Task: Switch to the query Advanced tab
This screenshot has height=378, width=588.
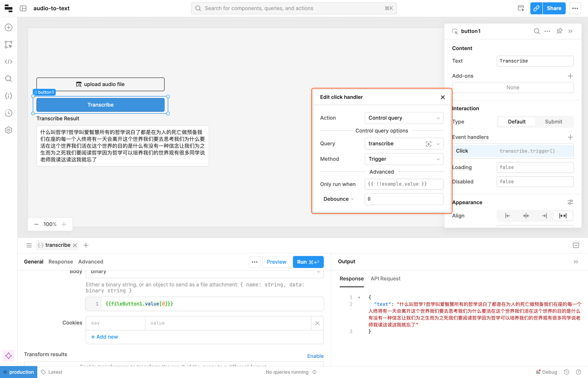Action: tap(91, 262)
